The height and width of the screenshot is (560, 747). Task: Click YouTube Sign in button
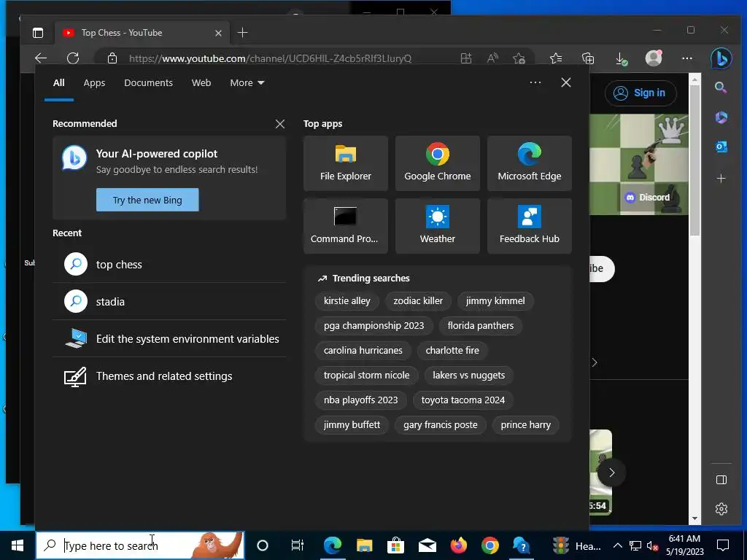pos(640,93)
